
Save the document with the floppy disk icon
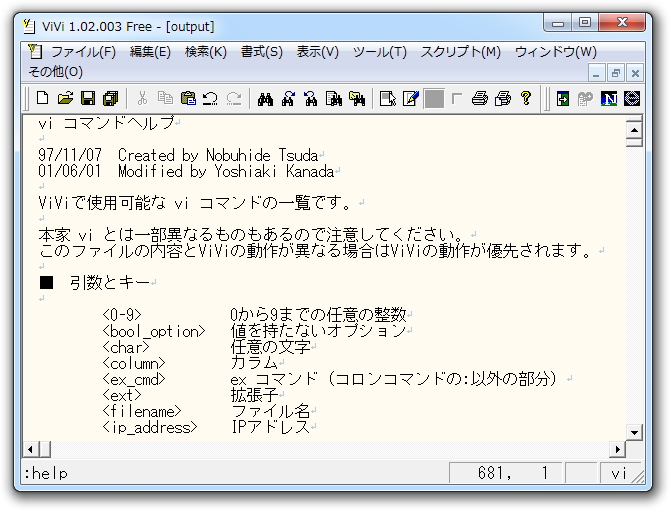point(88,99)
